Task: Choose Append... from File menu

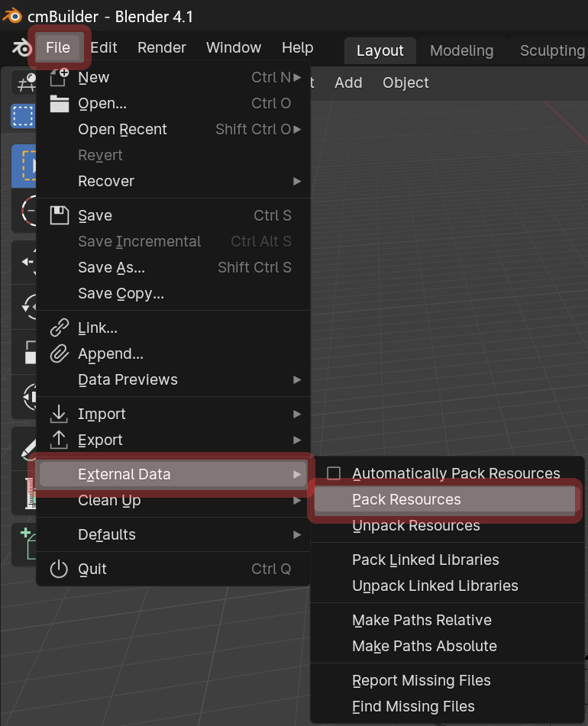Action: pos(173,353)
